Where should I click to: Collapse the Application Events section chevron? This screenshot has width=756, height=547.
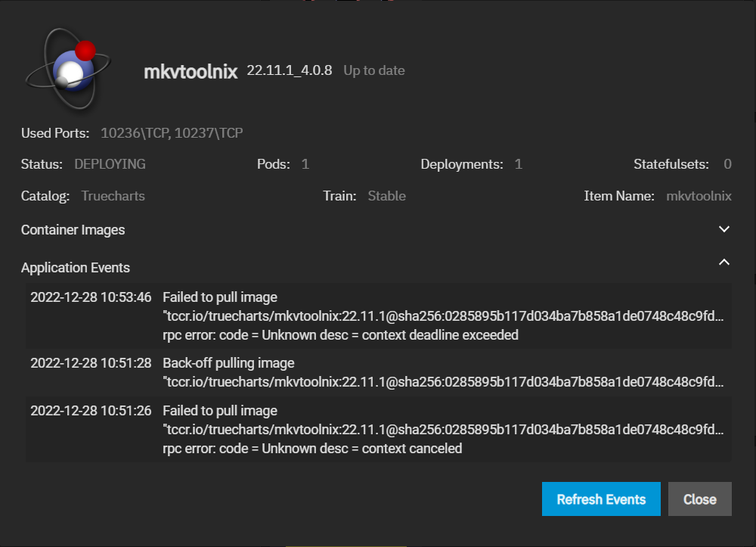724,262
